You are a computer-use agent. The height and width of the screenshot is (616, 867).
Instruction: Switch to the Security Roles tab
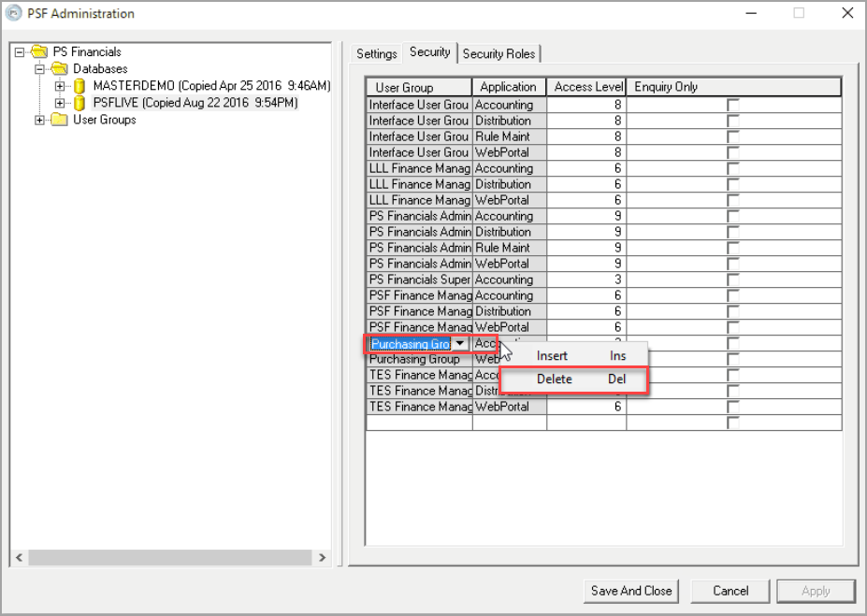[499, 54]
